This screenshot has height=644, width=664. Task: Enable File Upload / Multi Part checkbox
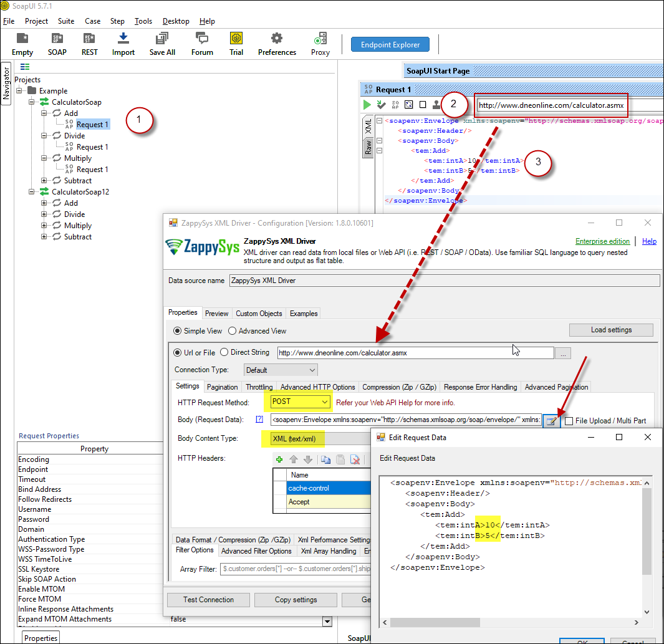(x=569, y=421)
